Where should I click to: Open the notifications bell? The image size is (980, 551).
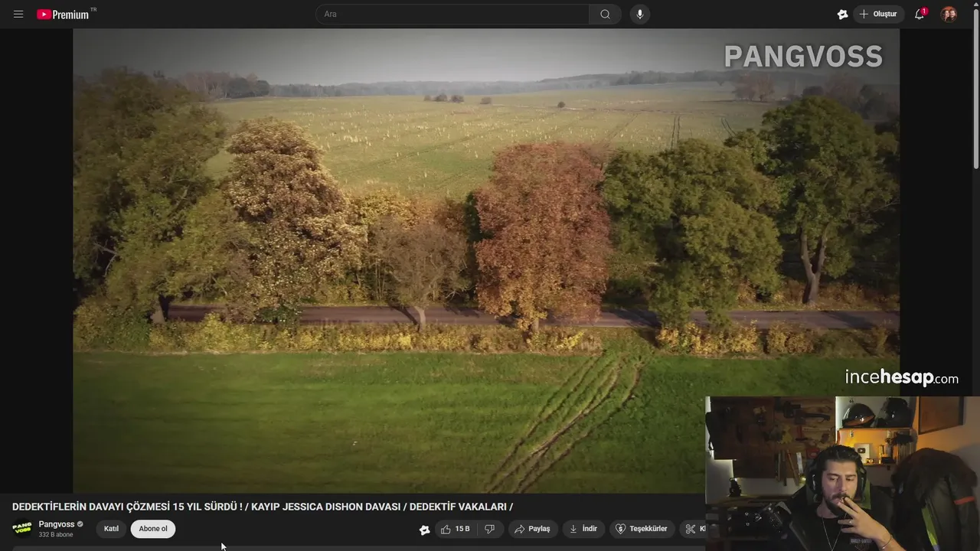920,14
